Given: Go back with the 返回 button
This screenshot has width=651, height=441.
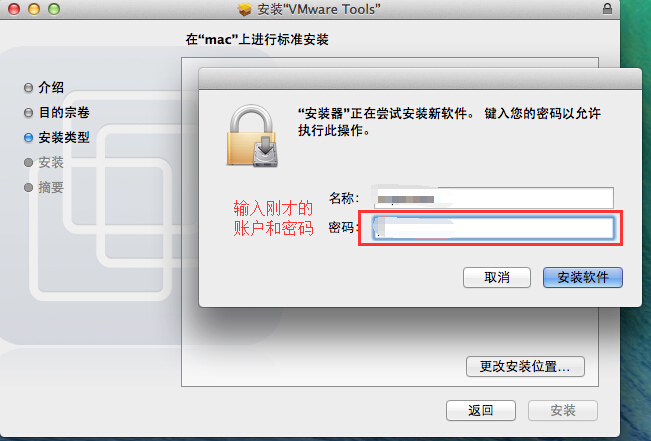Looking at the screenshot, I should pyautogui.click(x=481, y=411).
